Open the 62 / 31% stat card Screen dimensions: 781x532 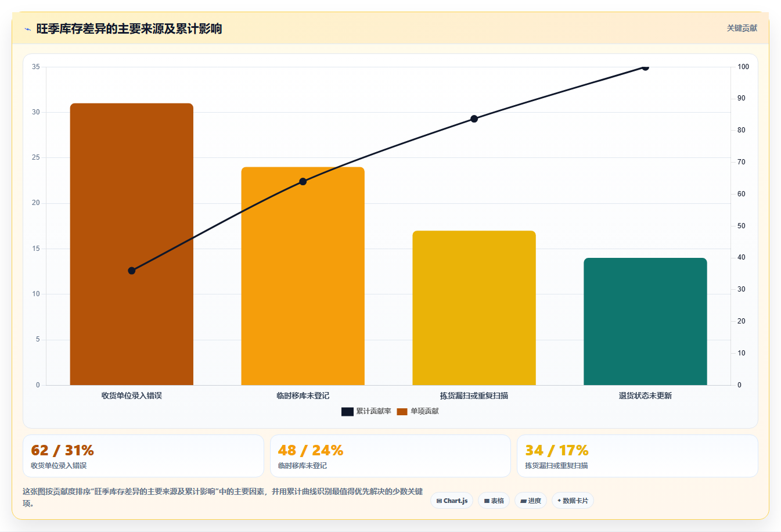(x=143, y=456)
